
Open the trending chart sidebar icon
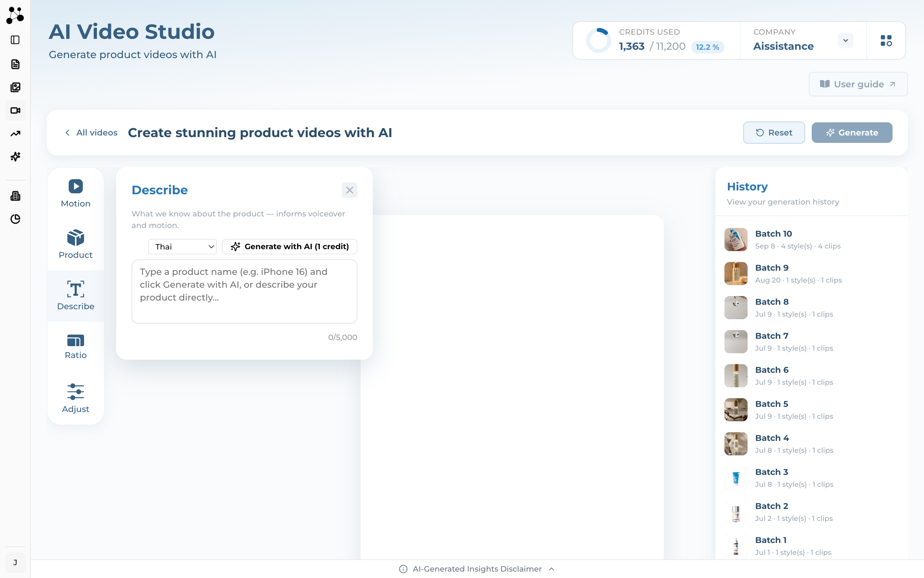click(15, 133)
